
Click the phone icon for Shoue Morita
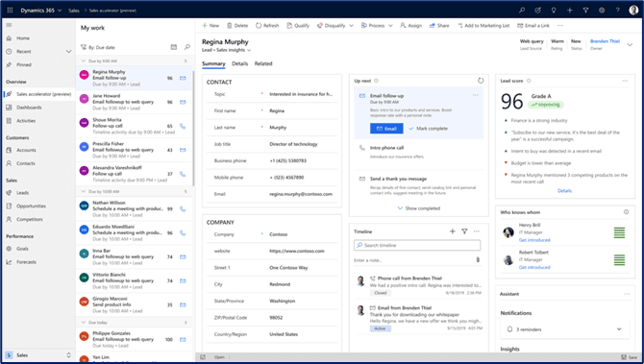(x=183, y=126)
